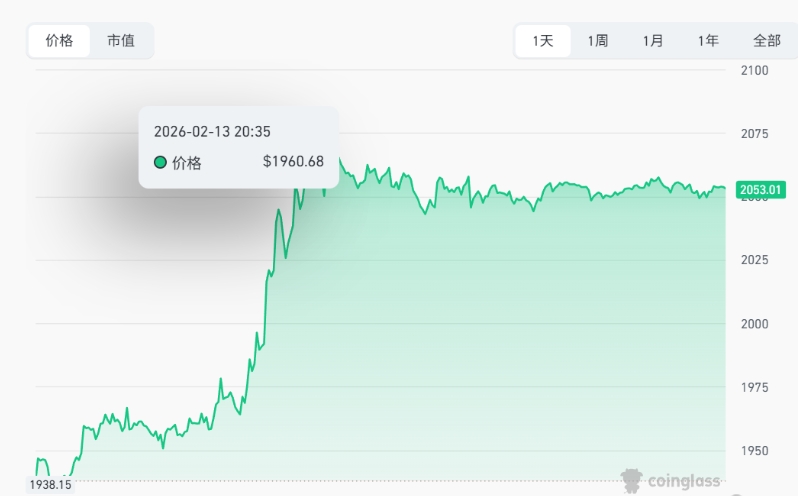Click the 2000 y-axis label
The image size is (798, 496).
coord(754,324)
